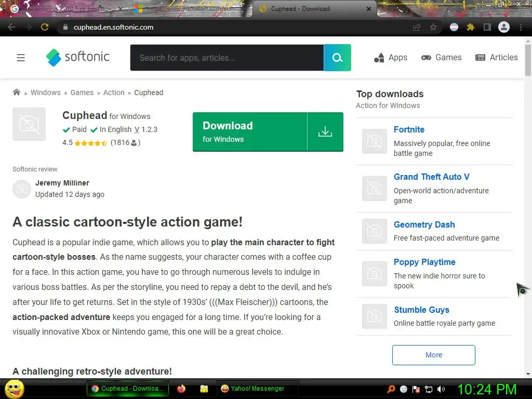
Task: Go back in the browser
Action: [x=11, y=27]
